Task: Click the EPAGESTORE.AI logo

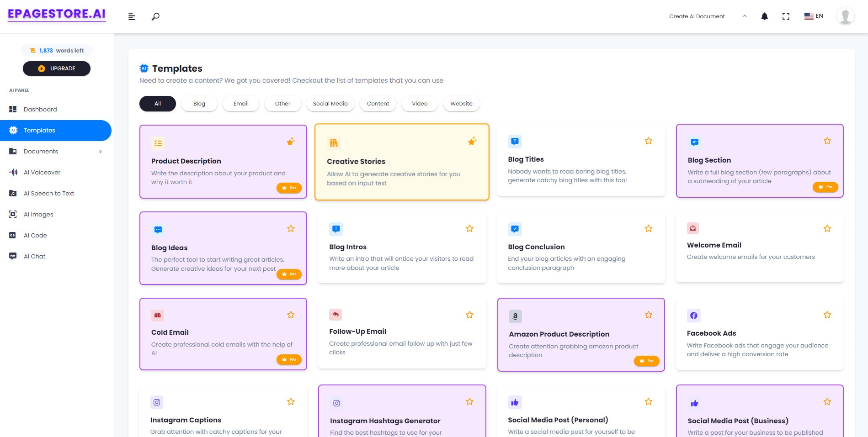Action: 57,14
